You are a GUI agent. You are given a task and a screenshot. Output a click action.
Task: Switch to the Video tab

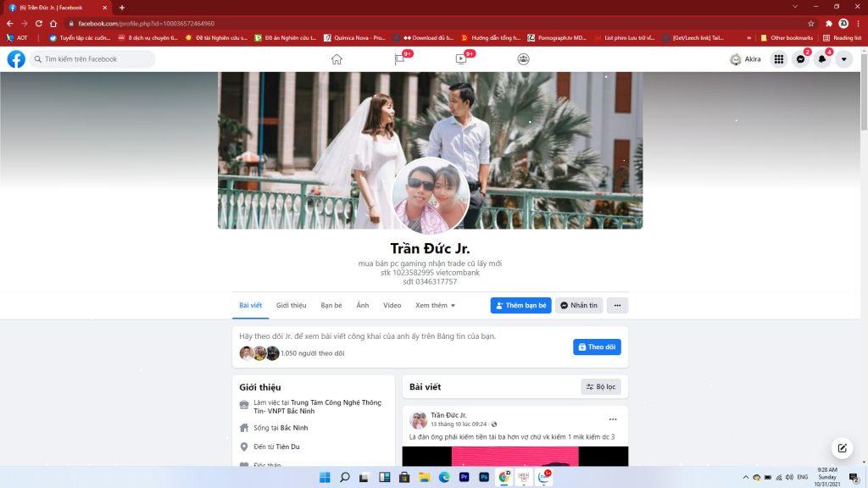pos(392,305)
